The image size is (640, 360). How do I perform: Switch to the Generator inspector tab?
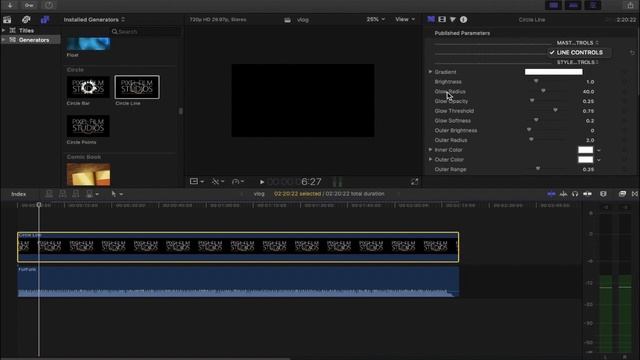(431, 19)
